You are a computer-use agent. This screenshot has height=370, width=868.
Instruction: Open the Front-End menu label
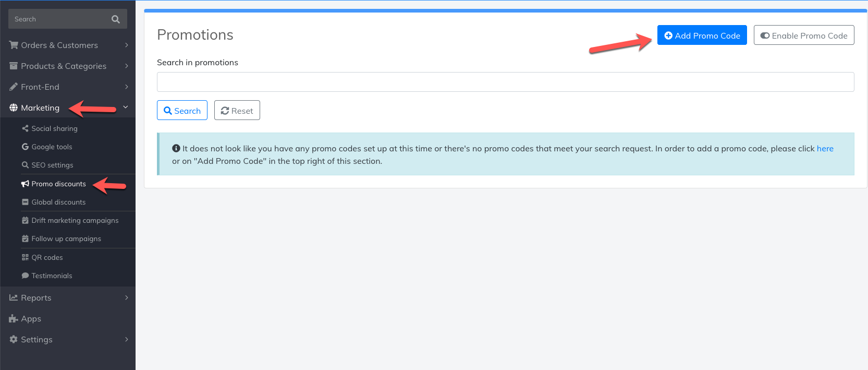click(x=40, y=87)
